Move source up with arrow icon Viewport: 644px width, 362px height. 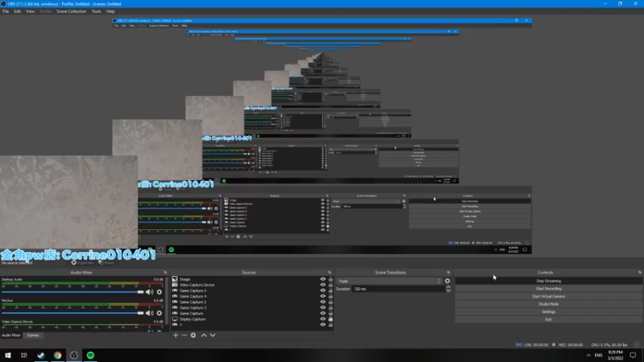204,335
